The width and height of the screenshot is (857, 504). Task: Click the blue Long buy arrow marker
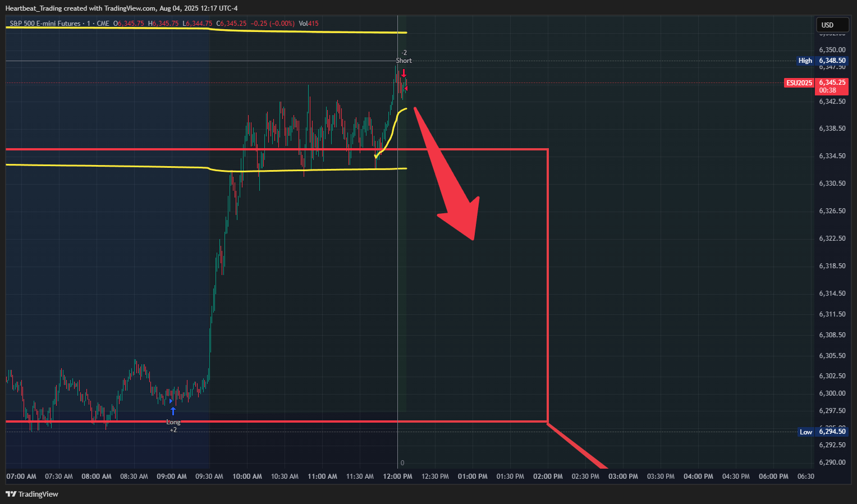tap(173, 411)
